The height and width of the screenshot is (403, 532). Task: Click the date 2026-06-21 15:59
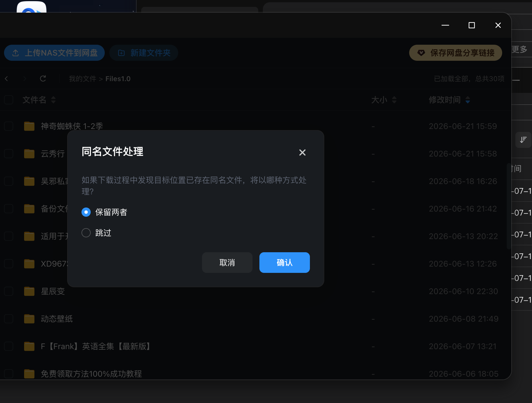point(463,126)
